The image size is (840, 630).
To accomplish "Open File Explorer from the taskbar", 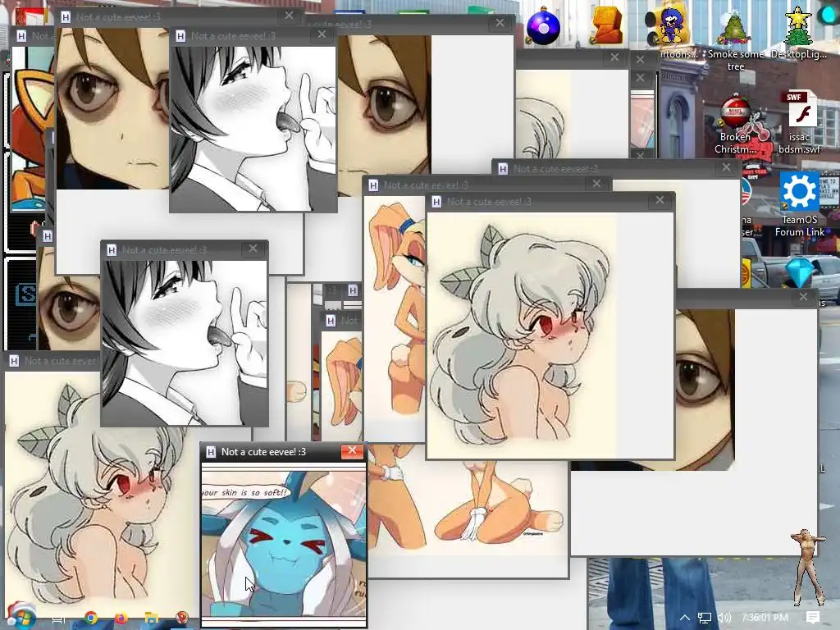I will tap(152, 619).
